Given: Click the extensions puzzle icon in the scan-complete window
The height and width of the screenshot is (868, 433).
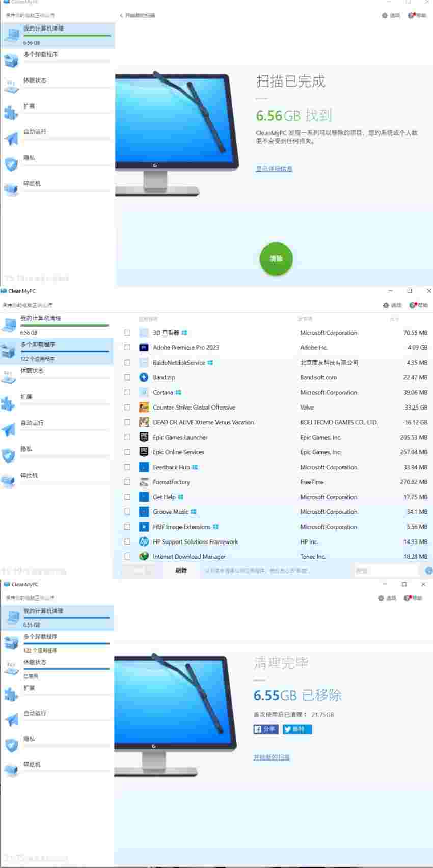Looking at the screenshot, I should [x=11, y=112].
